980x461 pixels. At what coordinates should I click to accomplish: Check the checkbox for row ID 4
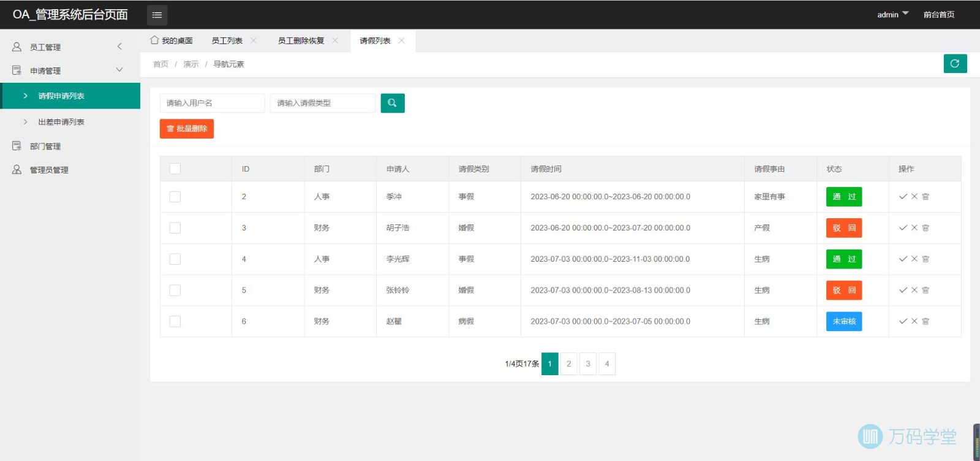[175, 259]
